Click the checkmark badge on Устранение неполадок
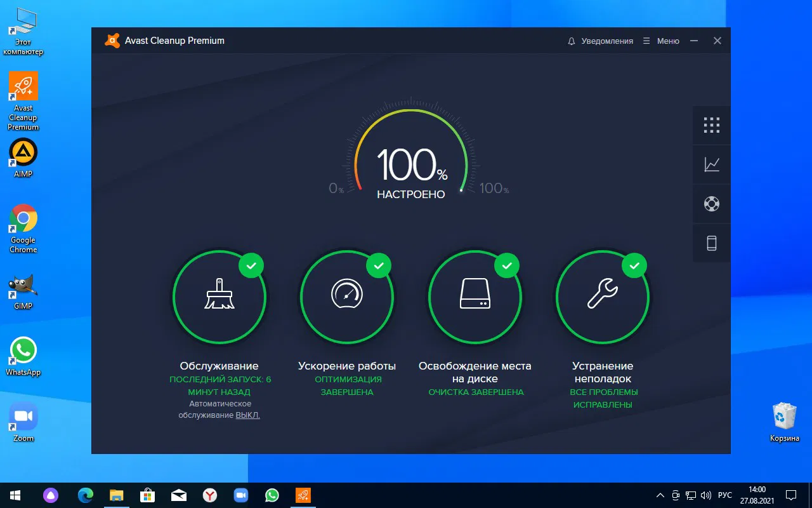Screen dimensions: 812x508 [634, 265]
